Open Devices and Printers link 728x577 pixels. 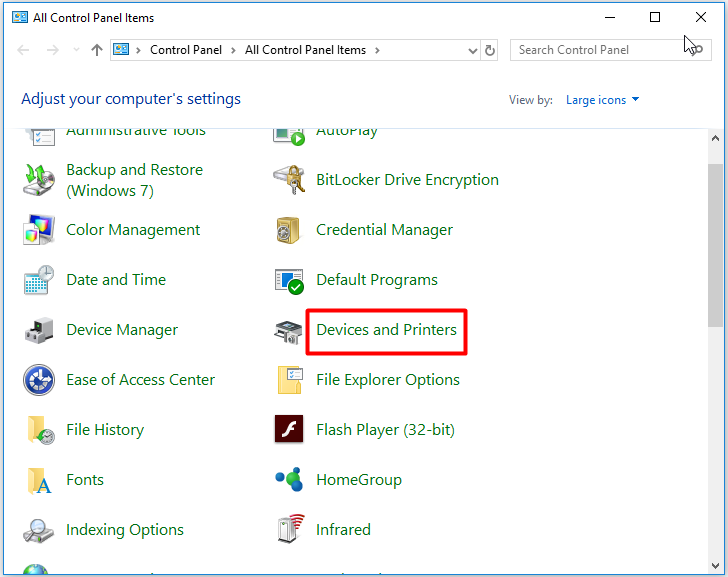[386, 330]
